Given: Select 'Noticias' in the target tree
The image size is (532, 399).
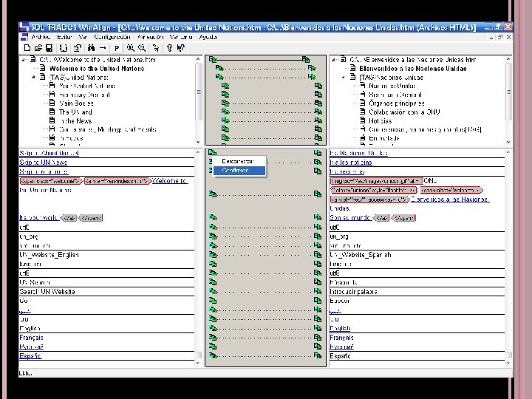Looking at the screenshot, I should (x=381, y=120).
